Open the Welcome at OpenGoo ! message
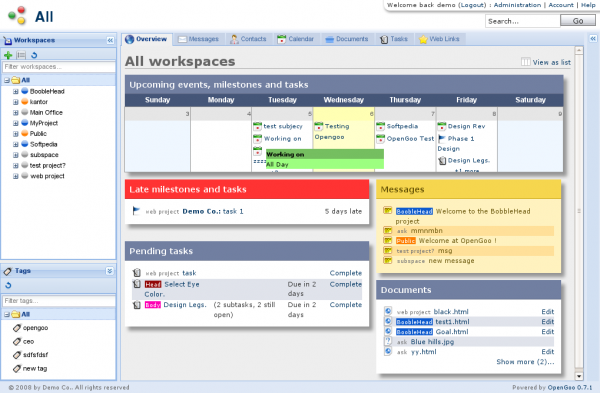 click(x=458, y=241)
